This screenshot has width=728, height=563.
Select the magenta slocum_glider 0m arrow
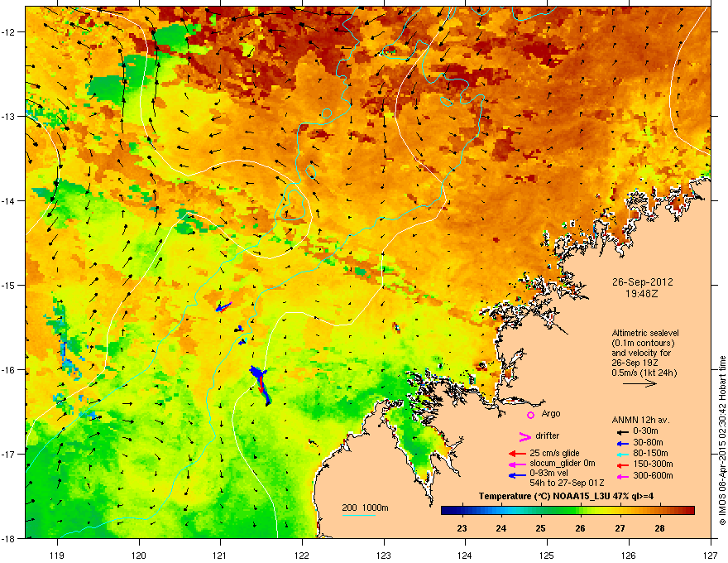517,464
